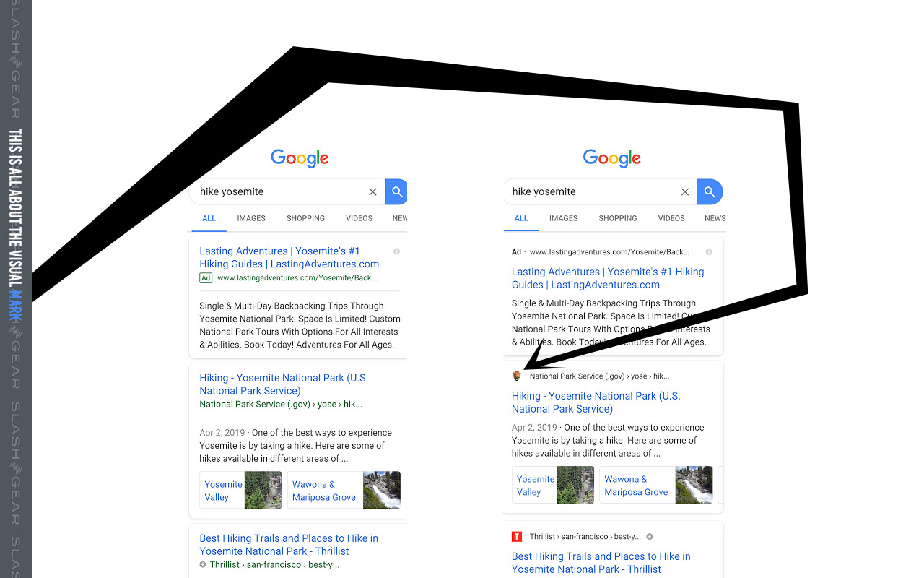Open News tab in right results

tap(715, 218)
